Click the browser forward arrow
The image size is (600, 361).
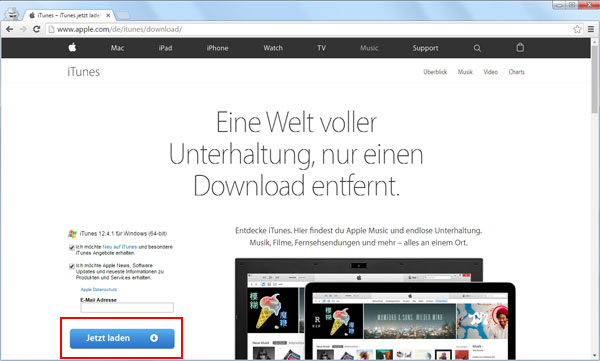point(23,29)
